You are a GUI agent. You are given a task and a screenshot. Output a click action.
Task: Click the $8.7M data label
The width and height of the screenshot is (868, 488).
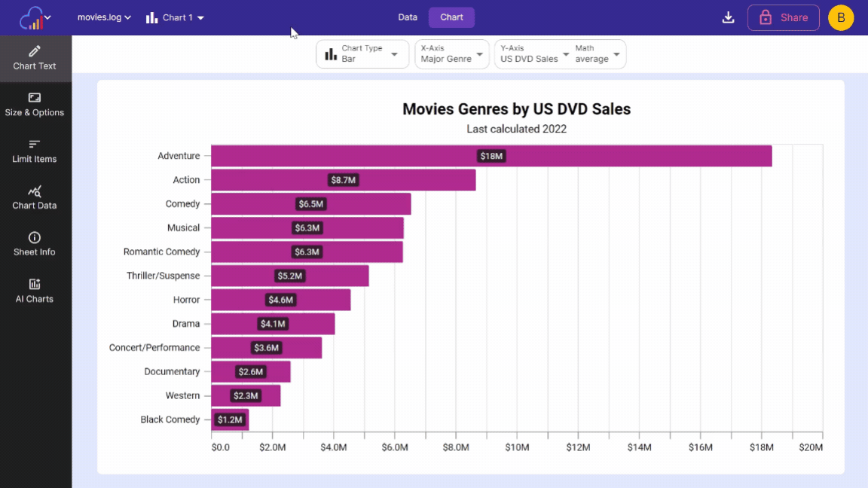[344, 180]
